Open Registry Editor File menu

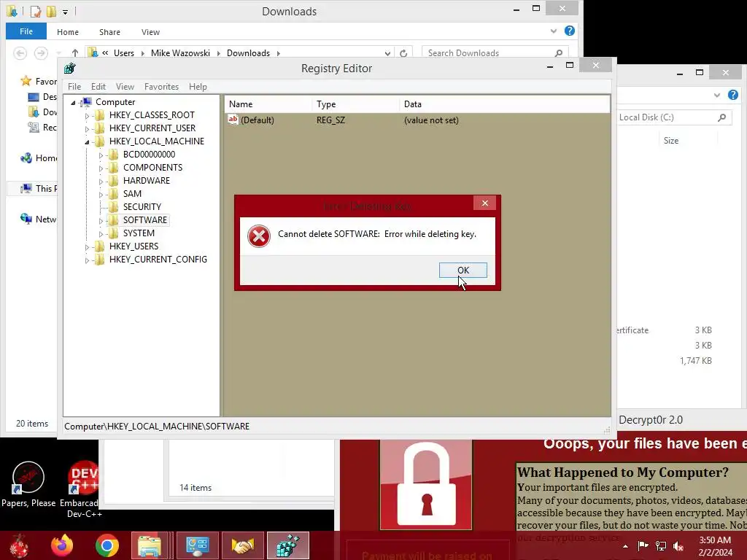click(74, 87)
